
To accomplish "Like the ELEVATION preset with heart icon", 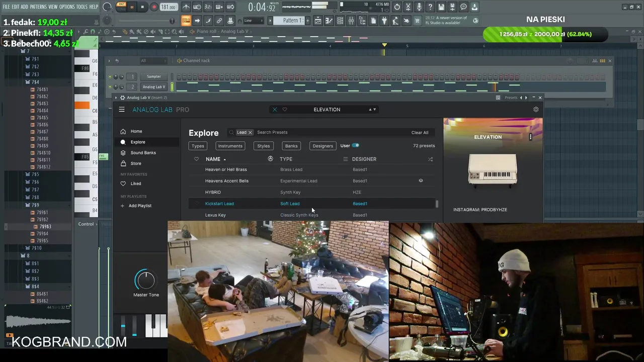I will 285,109.
